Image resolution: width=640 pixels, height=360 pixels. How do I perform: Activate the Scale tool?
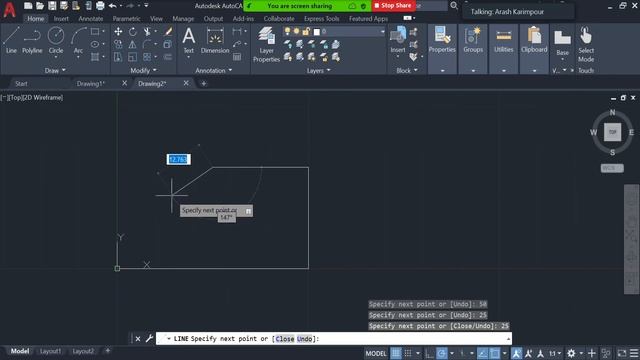[133, 57]
